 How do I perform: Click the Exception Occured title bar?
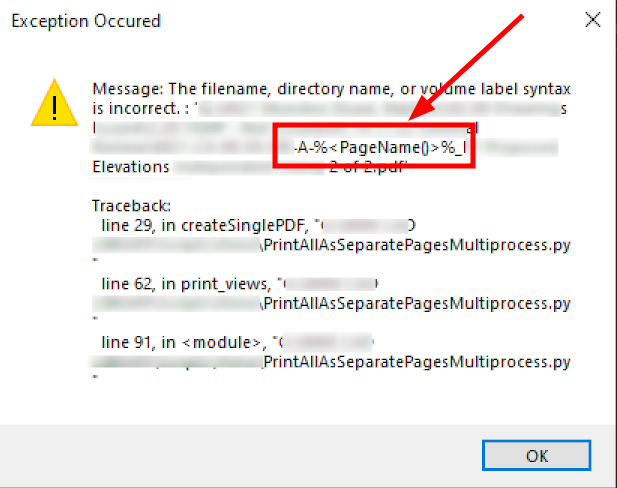coord(250,20)
